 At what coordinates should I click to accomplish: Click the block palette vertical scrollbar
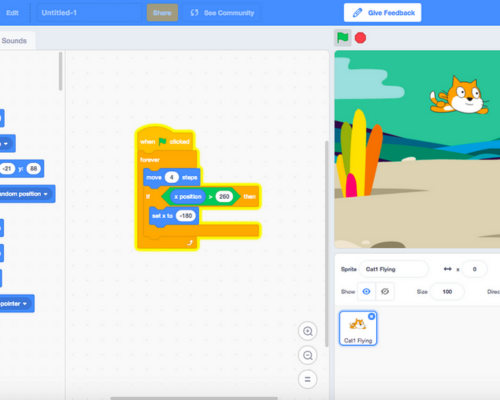click(x=60, y=71)
